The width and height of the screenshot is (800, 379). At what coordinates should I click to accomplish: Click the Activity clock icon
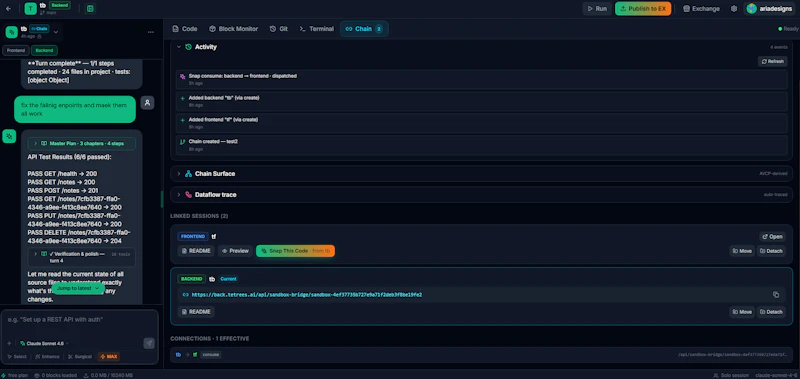188,47
